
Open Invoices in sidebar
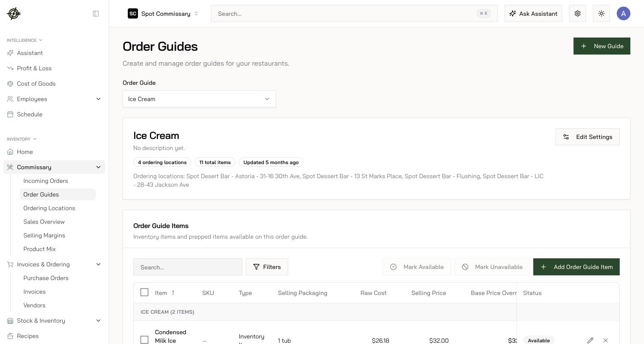pyautogui.click(x=34, y=292)
